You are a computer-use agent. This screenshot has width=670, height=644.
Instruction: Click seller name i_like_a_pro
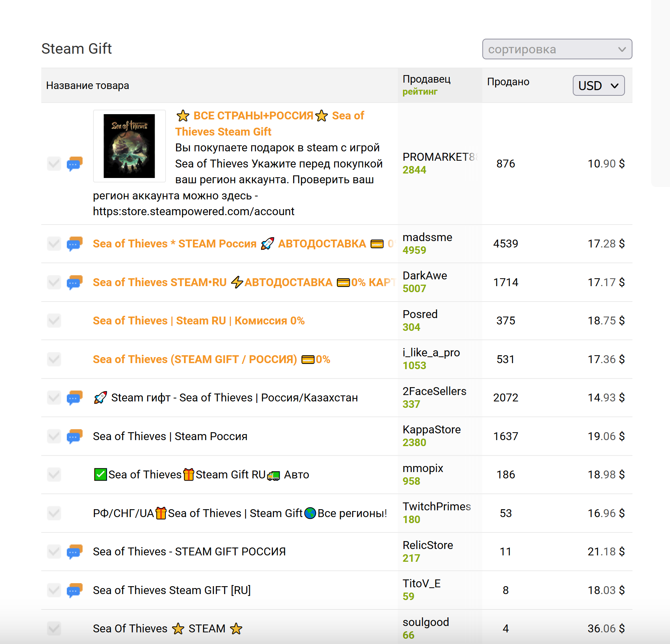tap(431, 353)
